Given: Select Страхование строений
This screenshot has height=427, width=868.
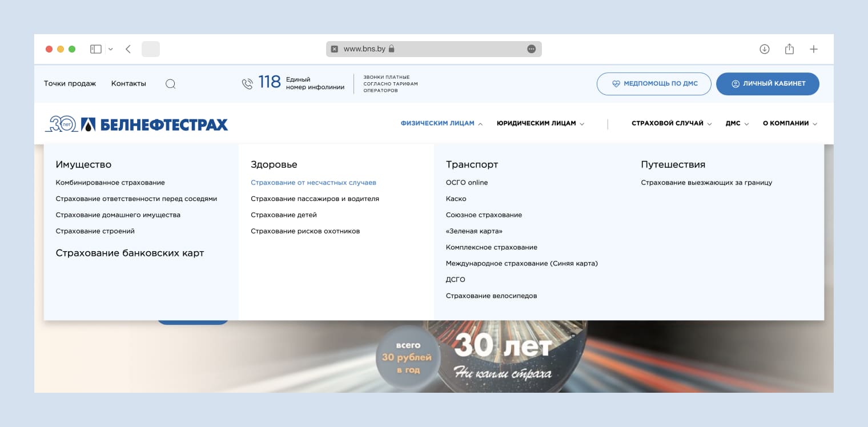Looking at the screenshot, I should tap(95, 231).
